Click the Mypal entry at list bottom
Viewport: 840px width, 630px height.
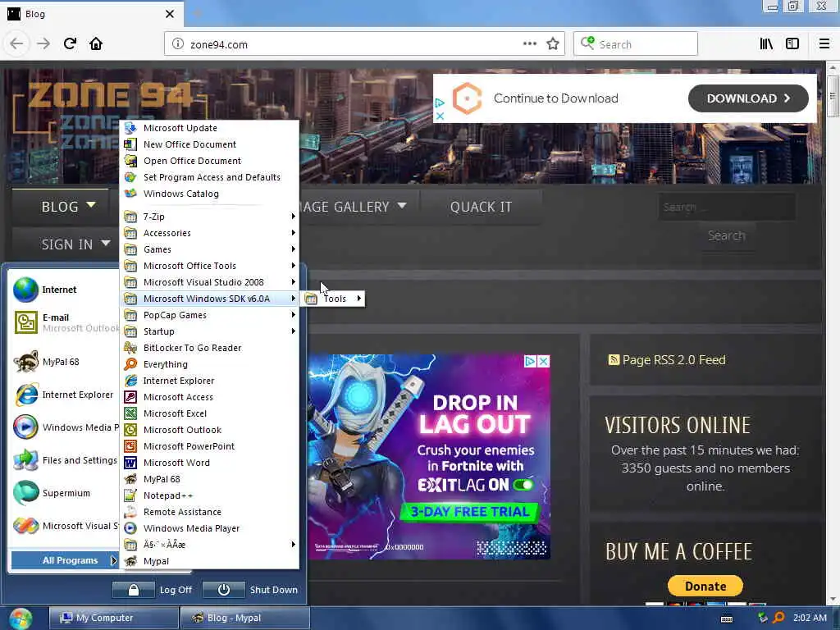pos(209,561)
